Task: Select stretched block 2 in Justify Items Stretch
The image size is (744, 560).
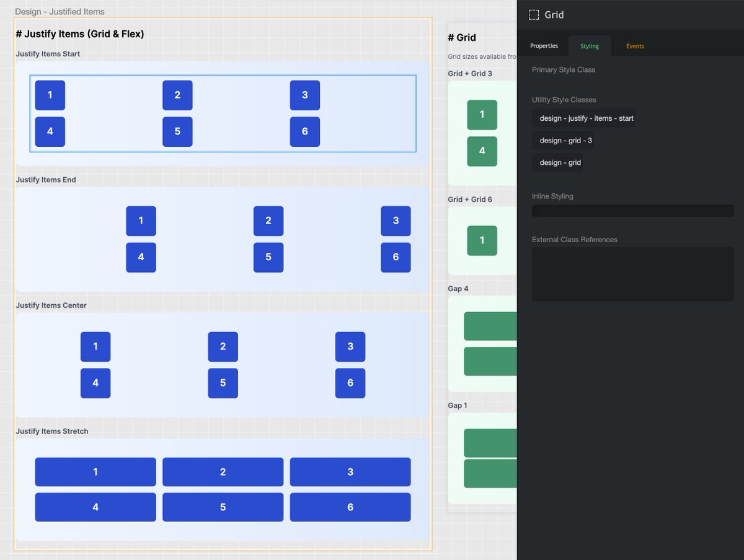Action: click(223, 472)
